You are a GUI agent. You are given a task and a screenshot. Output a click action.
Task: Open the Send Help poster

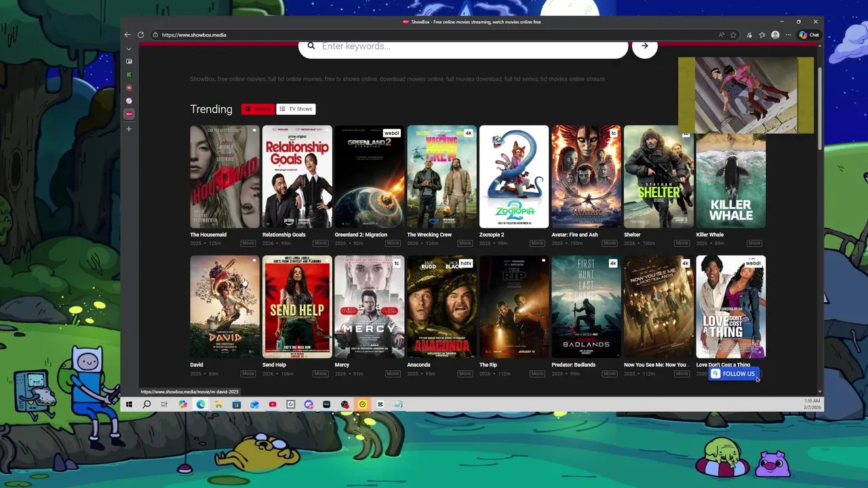297,306
